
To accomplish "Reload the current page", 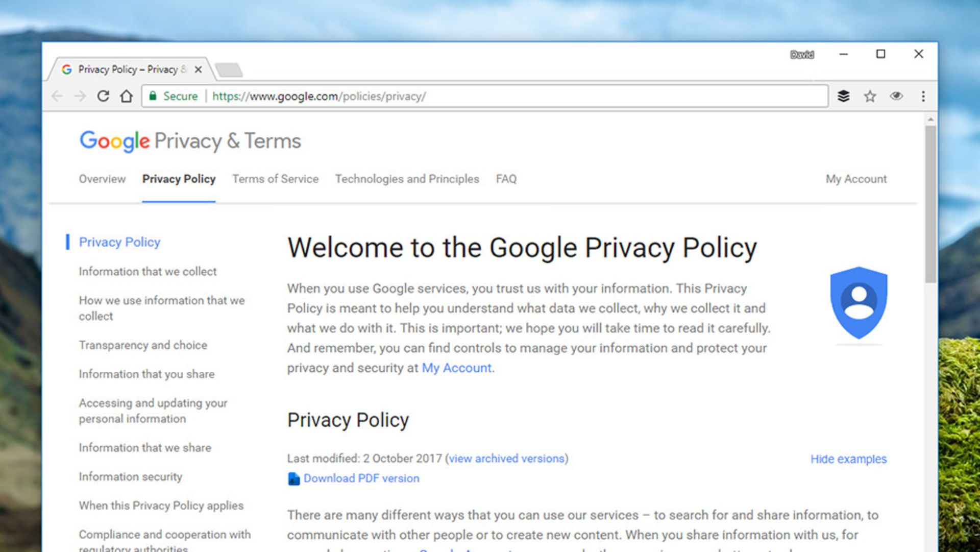I will click(104, 96).
